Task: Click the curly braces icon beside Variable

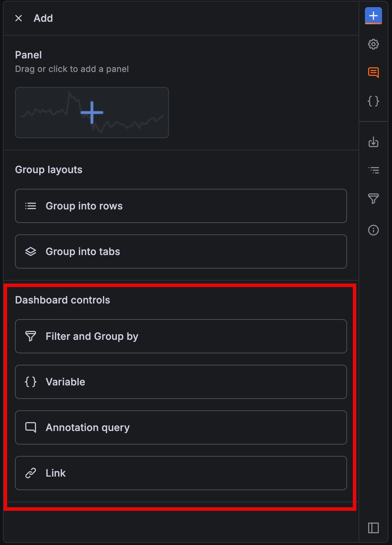Action: (31, 381)
